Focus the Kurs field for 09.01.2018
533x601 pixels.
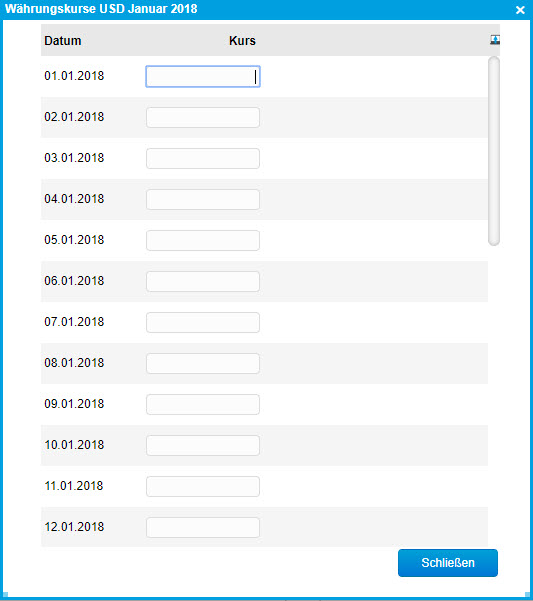[203, 404]
